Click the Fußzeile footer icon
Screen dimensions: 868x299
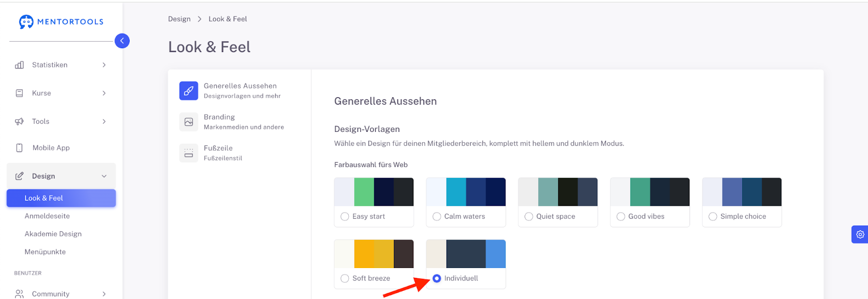click(189, 153)
